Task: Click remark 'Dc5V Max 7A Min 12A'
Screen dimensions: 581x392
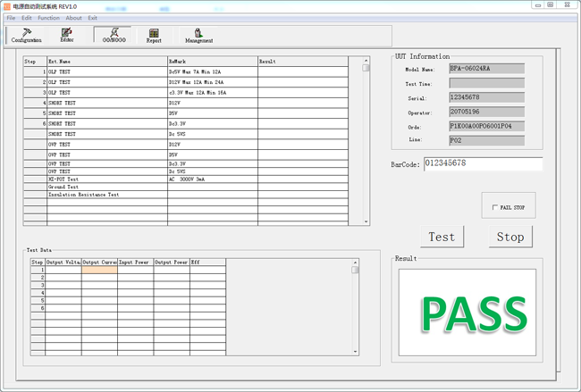Action: pos(195,71)
